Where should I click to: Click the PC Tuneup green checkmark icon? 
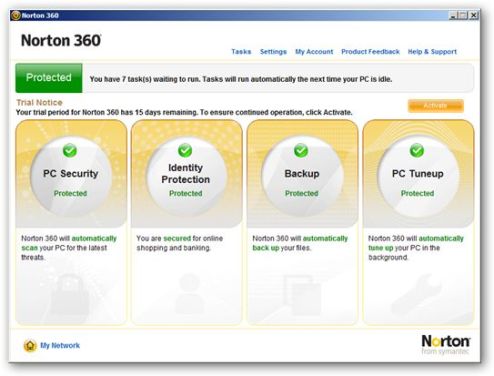pyautogui.click(x=417, y=151)
